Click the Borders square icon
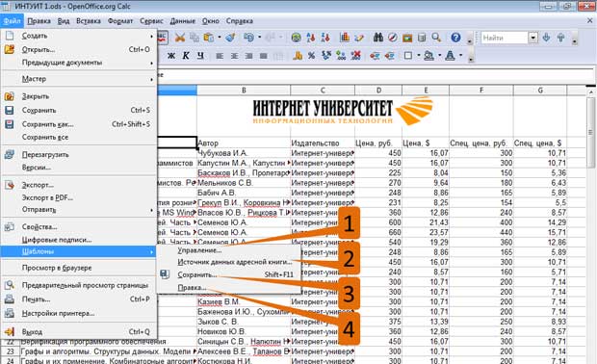597x364 pixels. coord(407,56)
